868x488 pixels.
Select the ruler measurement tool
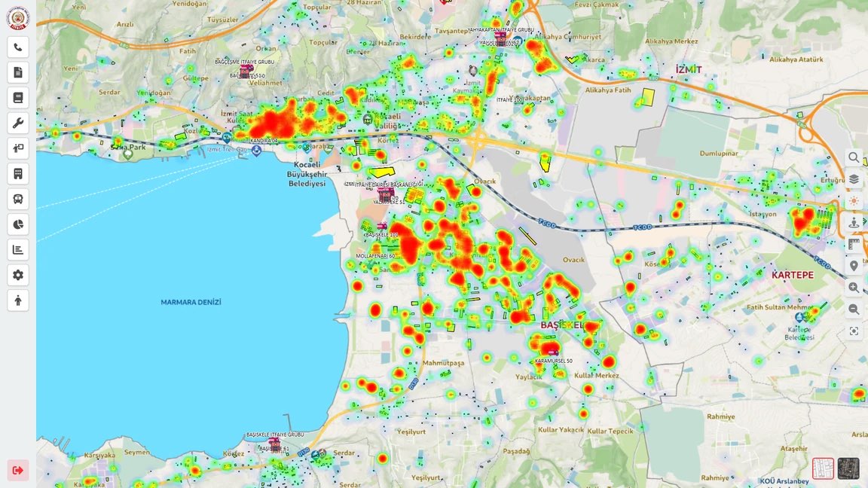854,245
